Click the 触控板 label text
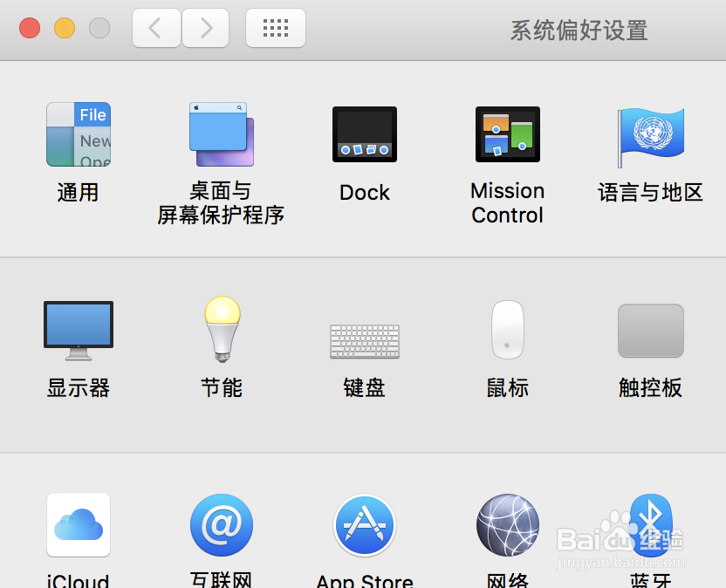Viewport: 726px width, 588px height. click(x=651, y=388)
